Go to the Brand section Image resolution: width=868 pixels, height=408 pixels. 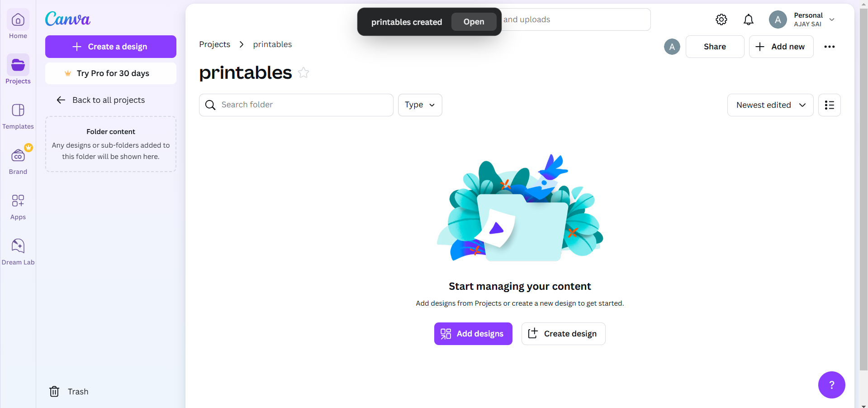pos(18,161)
